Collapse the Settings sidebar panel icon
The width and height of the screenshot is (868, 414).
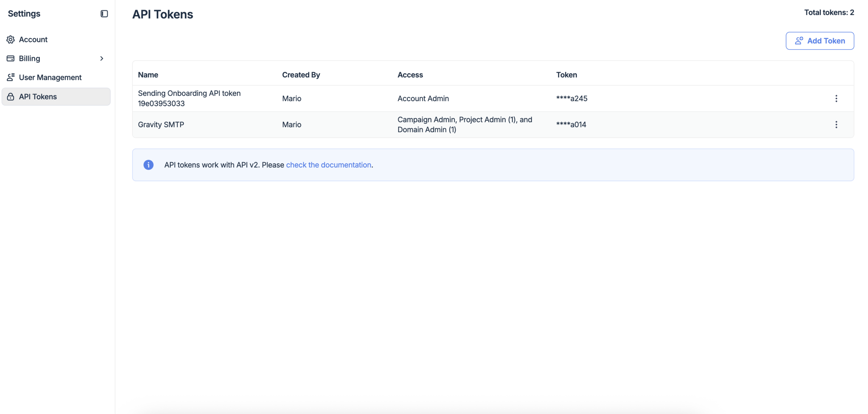pyautogui.click(x=104, y=14)
